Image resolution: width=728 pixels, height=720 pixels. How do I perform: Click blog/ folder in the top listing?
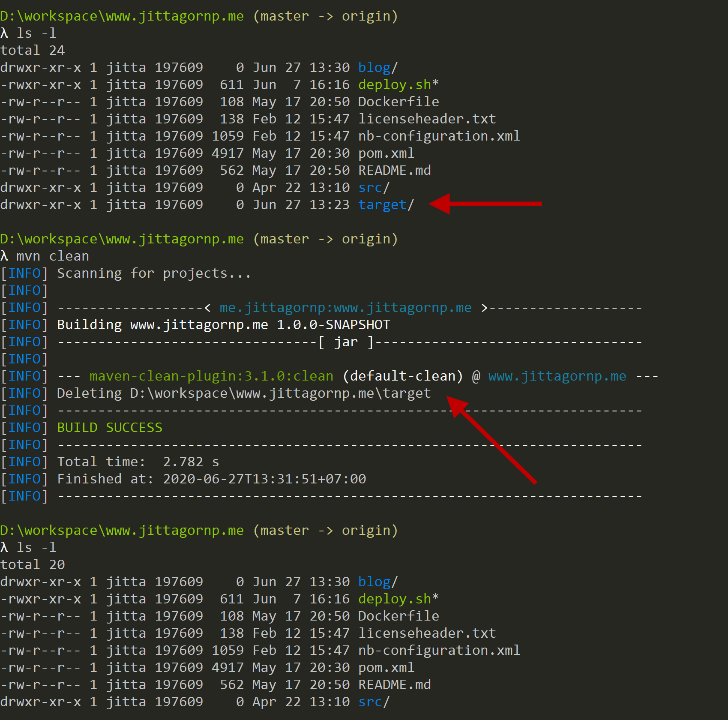(x=377, y=68)
